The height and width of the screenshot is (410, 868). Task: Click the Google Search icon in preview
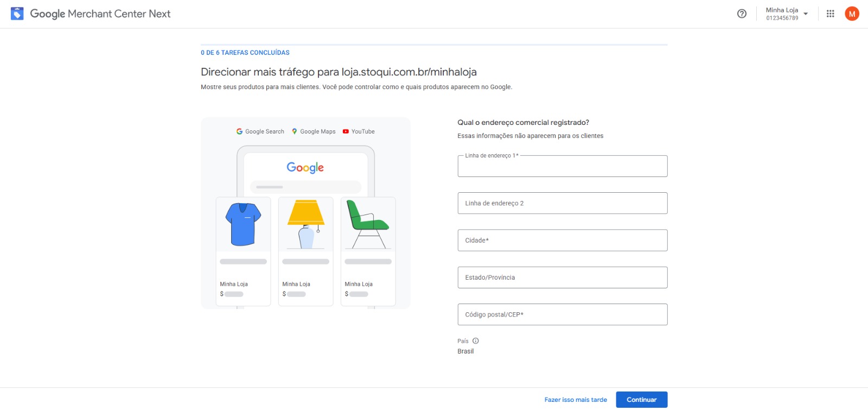(239, 131)
